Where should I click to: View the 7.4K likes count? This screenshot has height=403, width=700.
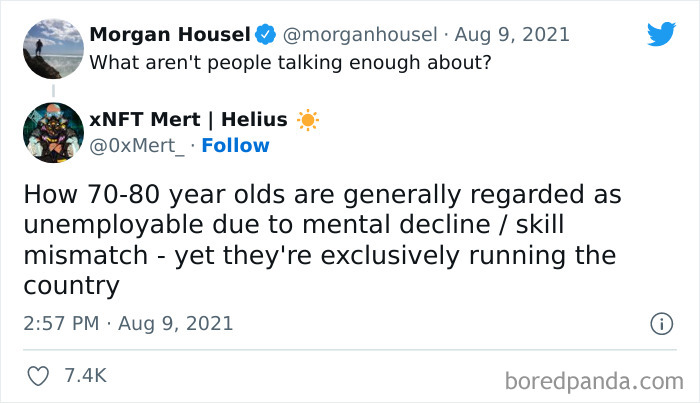85,376
